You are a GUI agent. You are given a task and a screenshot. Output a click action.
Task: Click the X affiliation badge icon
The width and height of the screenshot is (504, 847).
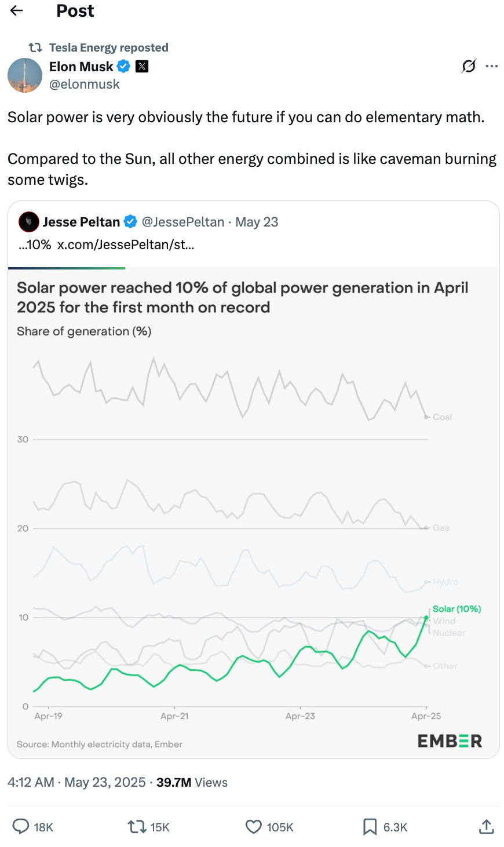pos(142,67)
